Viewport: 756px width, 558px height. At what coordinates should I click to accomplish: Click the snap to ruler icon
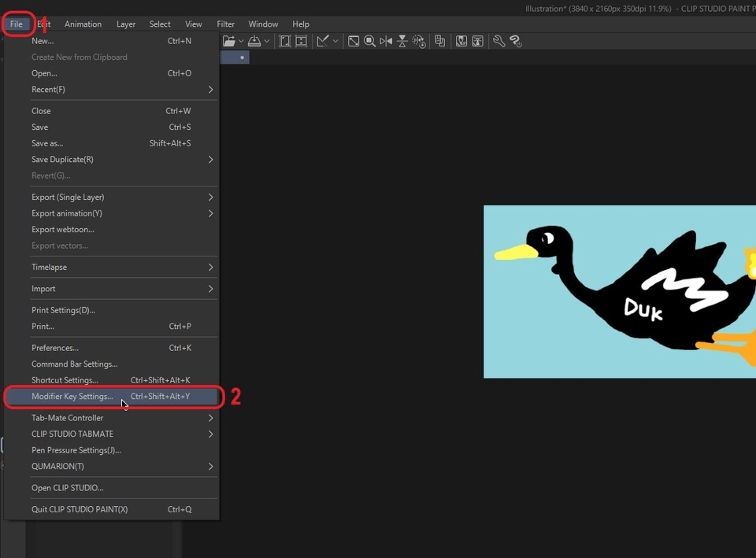point(323,42)
